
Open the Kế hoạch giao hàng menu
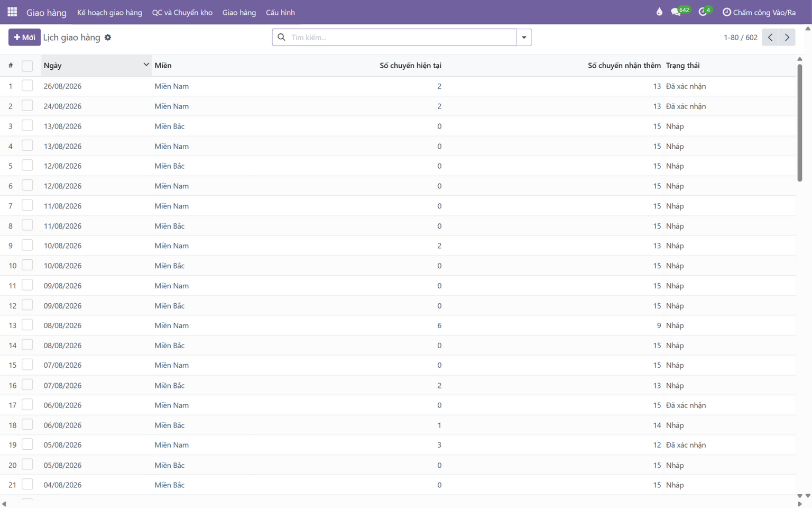pyautogui.click(x=109, y=12)
